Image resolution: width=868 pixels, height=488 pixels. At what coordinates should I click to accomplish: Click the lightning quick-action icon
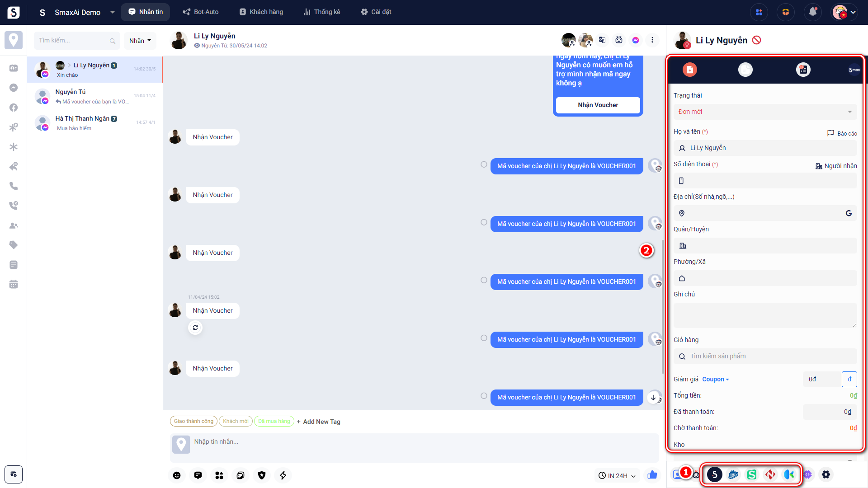tap(283, 475)
